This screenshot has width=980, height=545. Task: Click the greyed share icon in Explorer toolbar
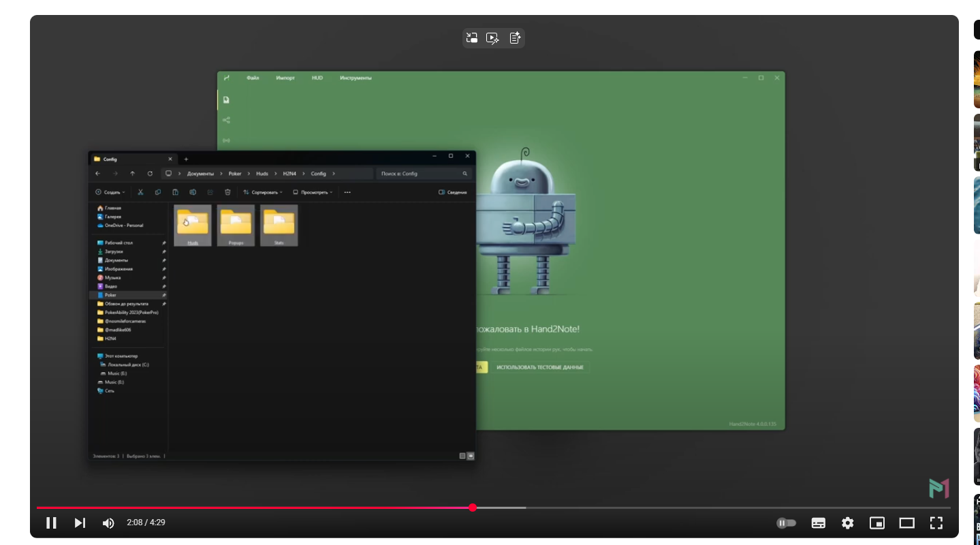click(210, 192)
